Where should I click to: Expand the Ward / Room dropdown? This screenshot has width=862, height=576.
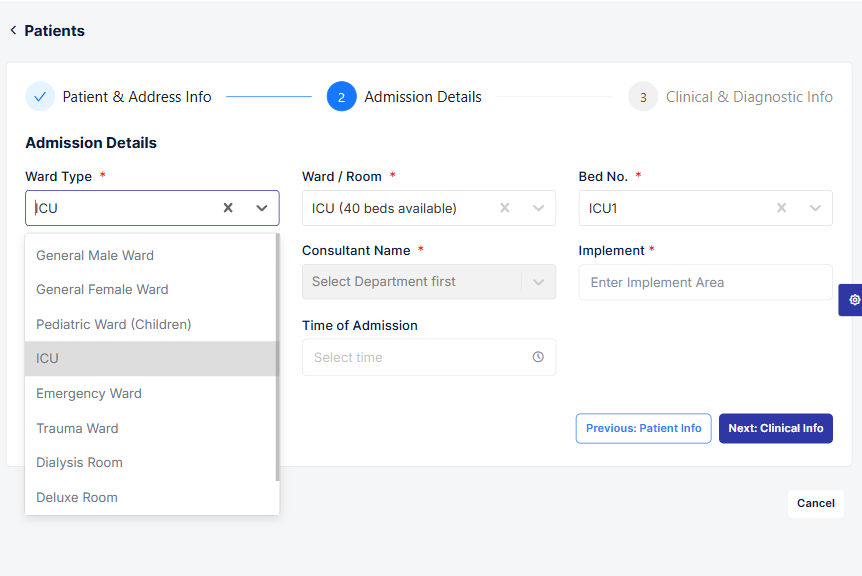point(539,208)
